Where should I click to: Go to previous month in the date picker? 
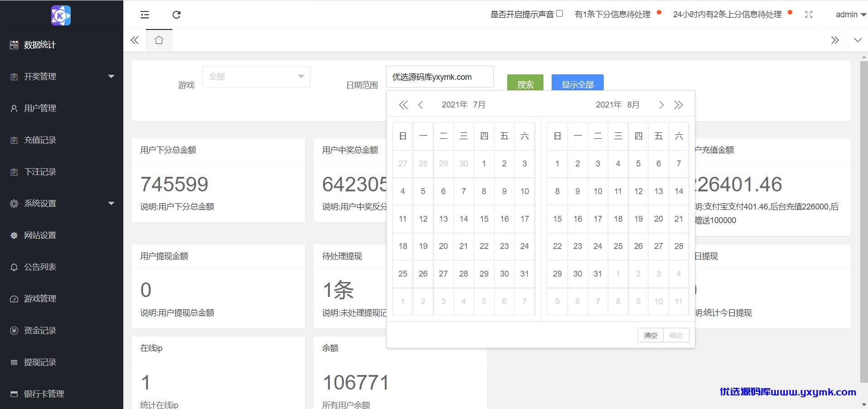(421, 105)
